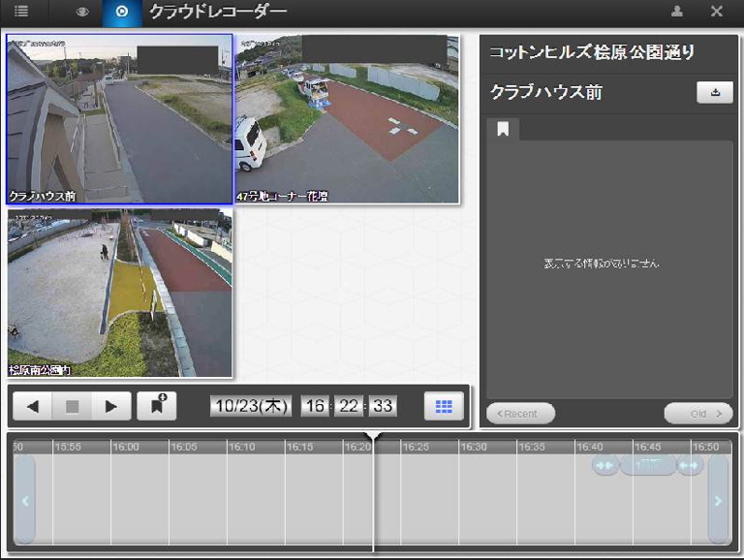This screenshot has width=744, height=560.
Task: Open the grid layout selector
Action: pyautogui.click(x=444, y=407)
